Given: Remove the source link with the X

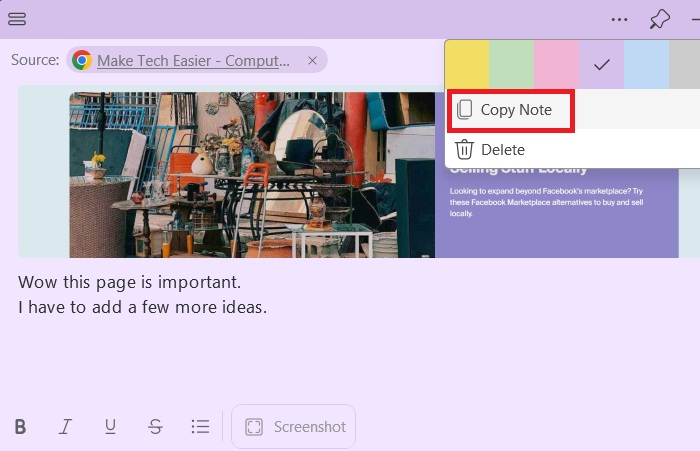Looking at the screenshot, I should pyautogui.click(x=312, y=60).
